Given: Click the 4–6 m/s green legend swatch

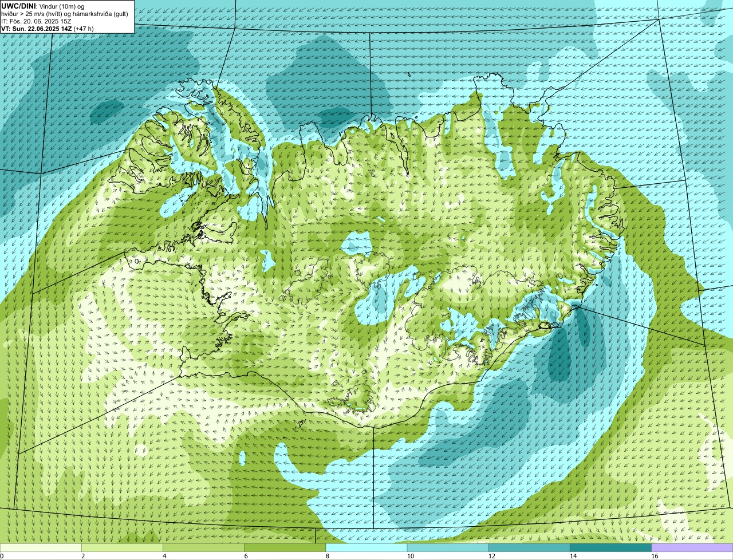Looking at the screenshot, I should pos(203,548).
